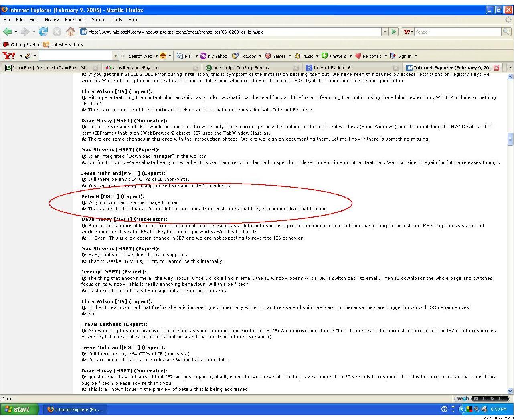Click the Windows Start button
This screenshot has width=514, height=420.
coord(19,409)
